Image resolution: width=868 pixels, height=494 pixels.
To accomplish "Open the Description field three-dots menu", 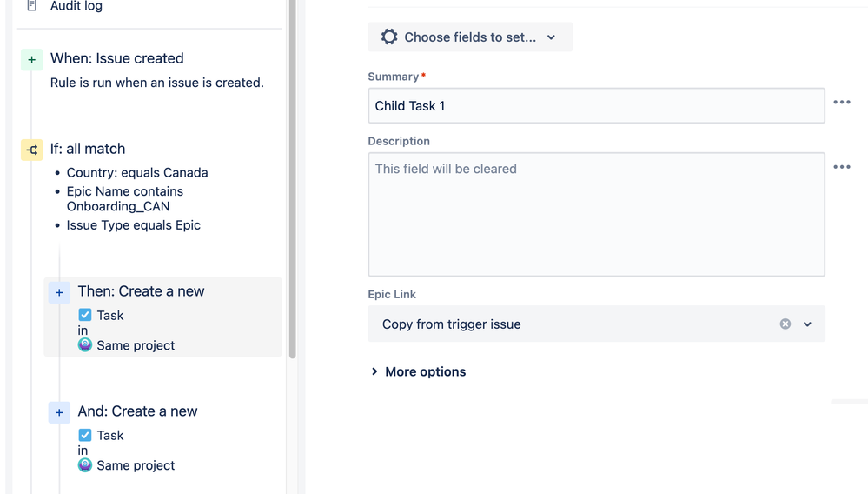I will (x=841, y=167).
